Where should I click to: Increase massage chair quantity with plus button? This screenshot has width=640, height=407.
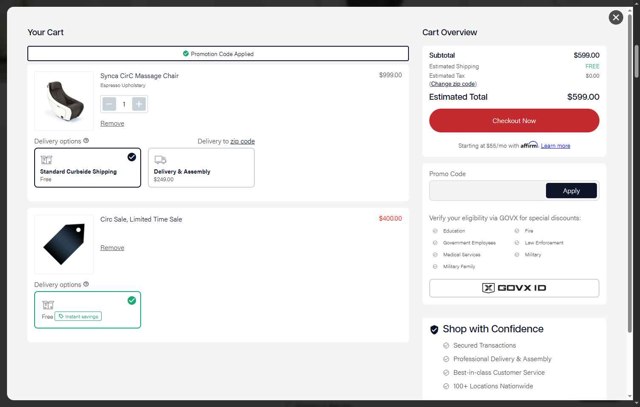(139, 104)
